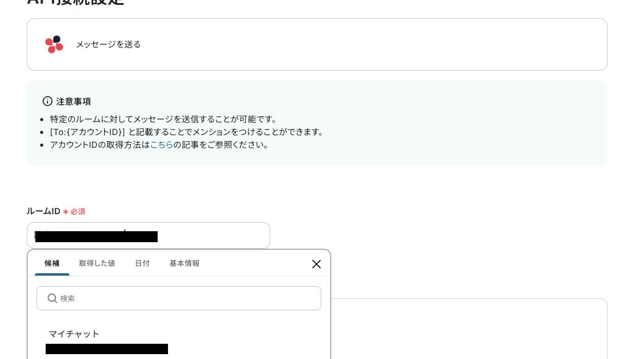This screenshot has height=359, width=644.
Task: Click the red required asterisk icon
Action: pos(65,211)
